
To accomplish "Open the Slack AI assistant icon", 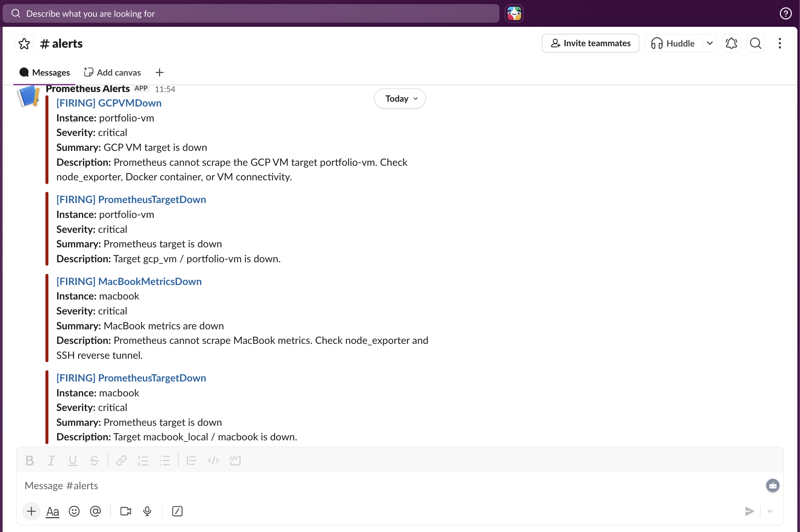I will (514, 13).
